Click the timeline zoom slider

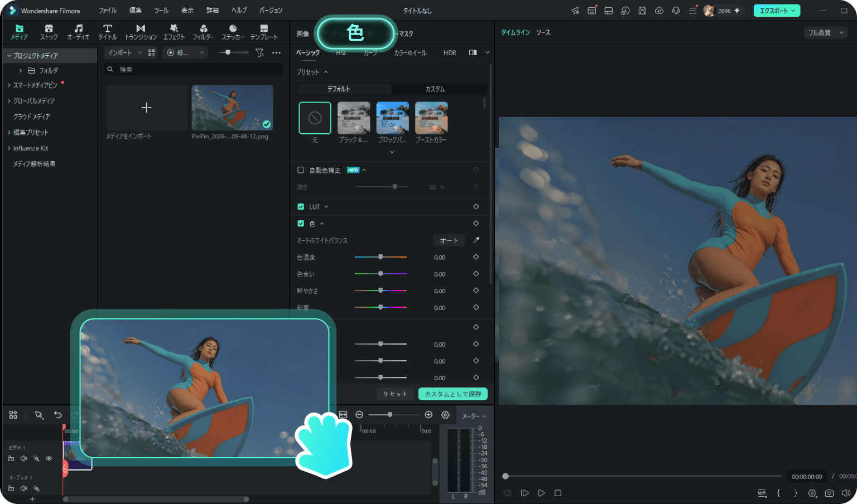394,415
